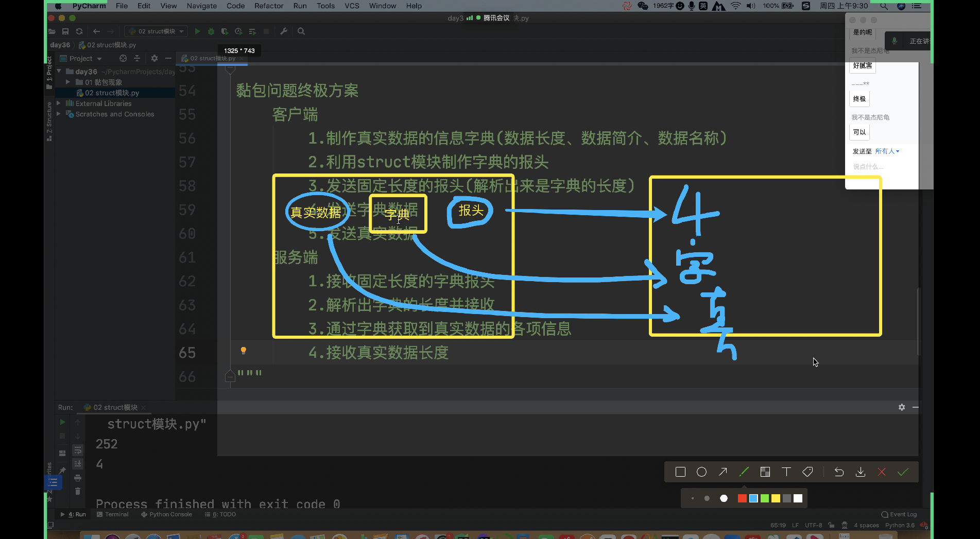
Task: Select the green pen drawing tool
Action: (x=744, y=472)
